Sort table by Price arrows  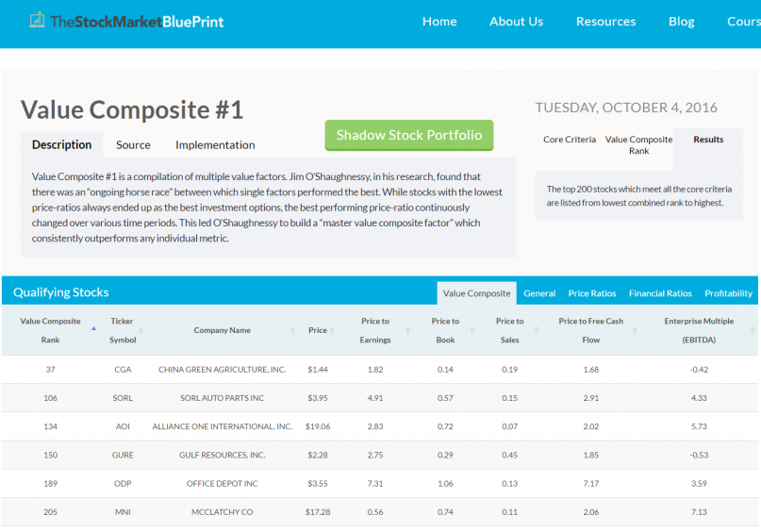pos(332,330)
